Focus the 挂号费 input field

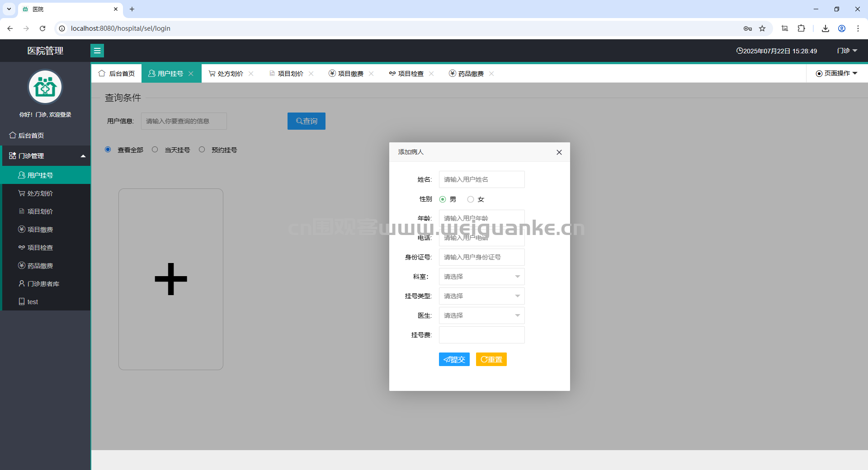(481, 335)
